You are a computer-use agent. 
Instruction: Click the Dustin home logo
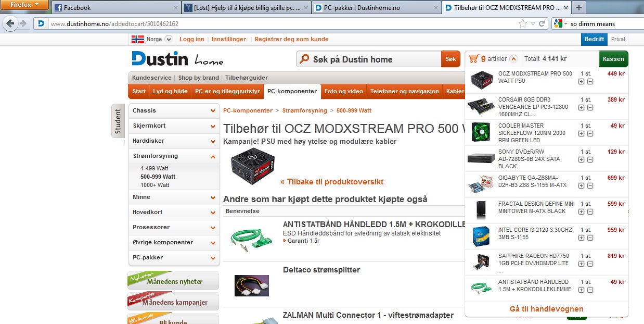click(177, 59)
